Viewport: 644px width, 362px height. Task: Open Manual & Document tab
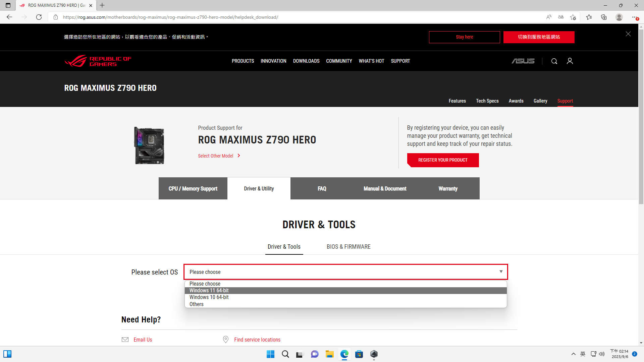coord(385,188)
